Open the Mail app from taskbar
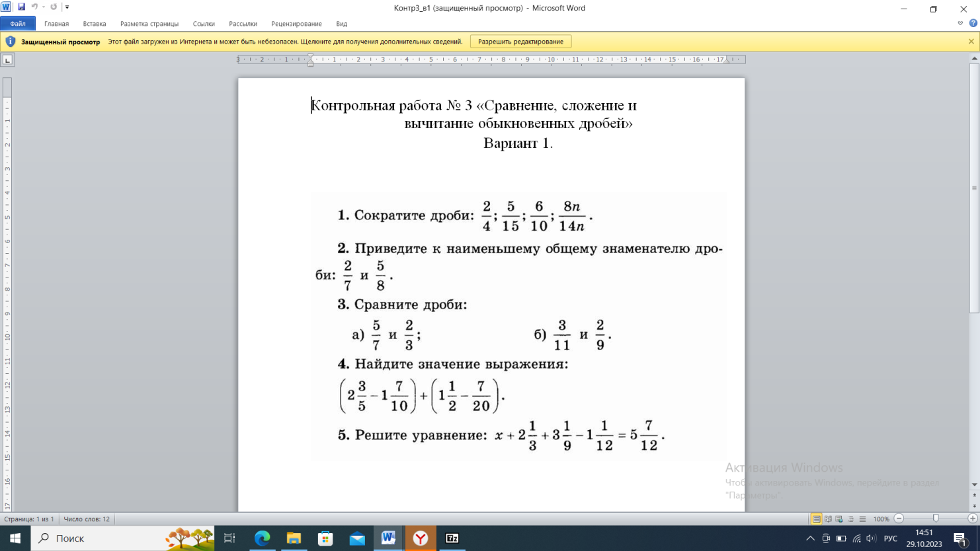The image size is (980, 551). (357, 538)
